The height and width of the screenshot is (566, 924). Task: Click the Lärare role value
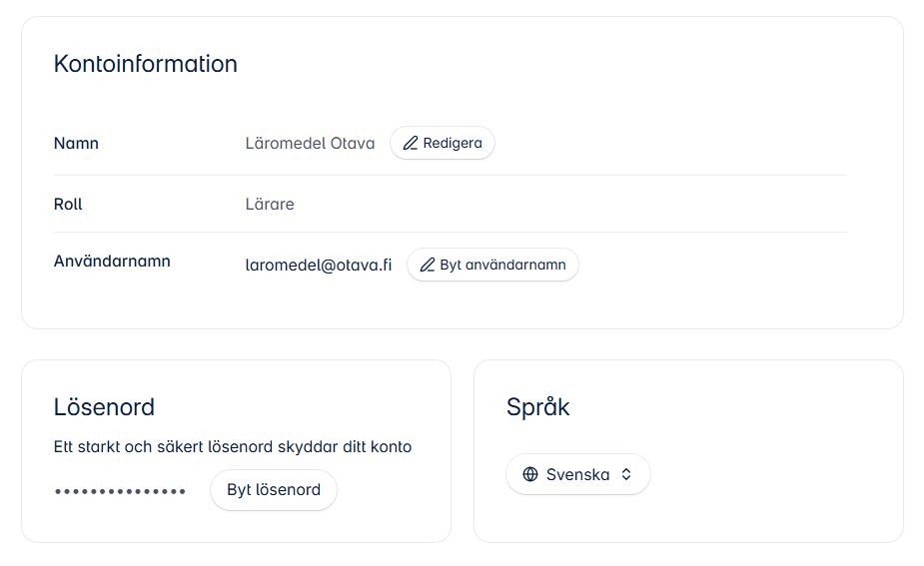click(x=270, y=205)
